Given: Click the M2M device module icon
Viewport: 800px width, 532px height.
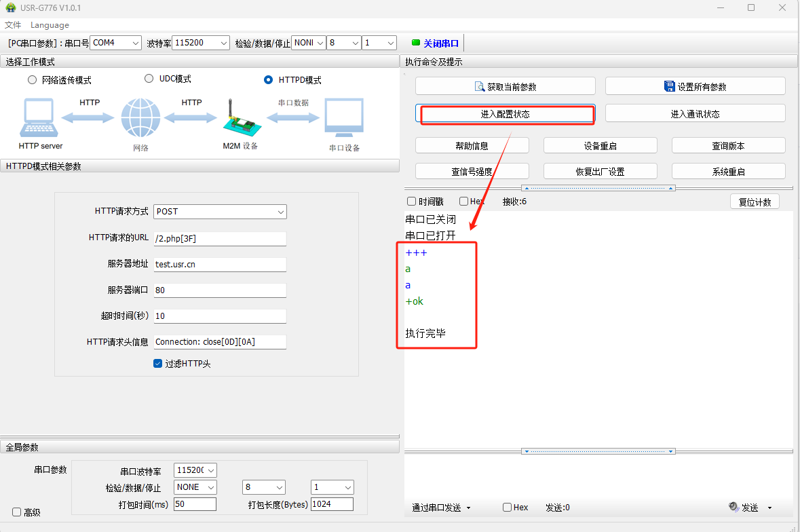Looking at the screenshot, I should (x=240, y=120).
